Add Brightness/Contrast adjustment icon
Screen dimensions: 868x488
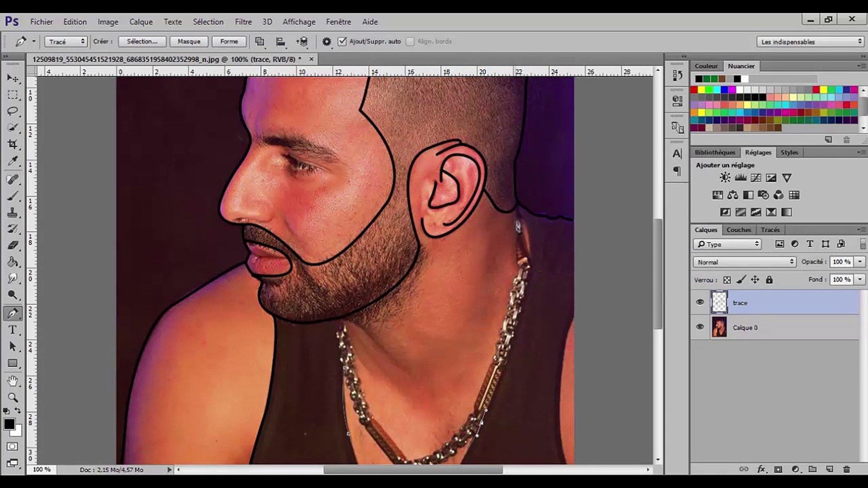[x=725, y=178]
